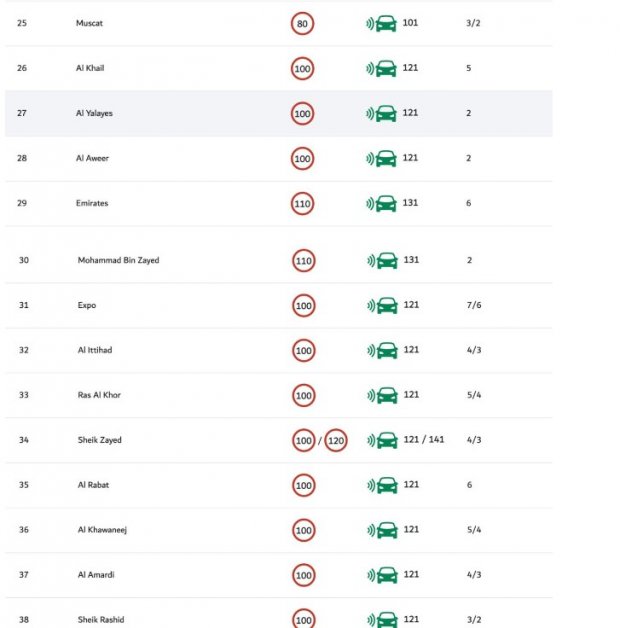The image size is (620, 628).
Task: Click the radar car icon for Mohammad Bin Zayed
Action: [382, 261]
